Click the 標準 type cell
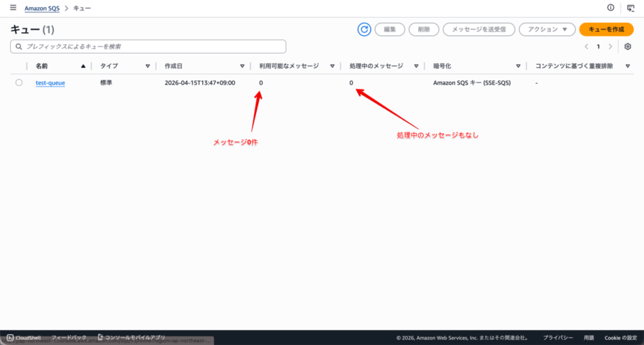The image size is (644, 345). click(x=106, y=82)
